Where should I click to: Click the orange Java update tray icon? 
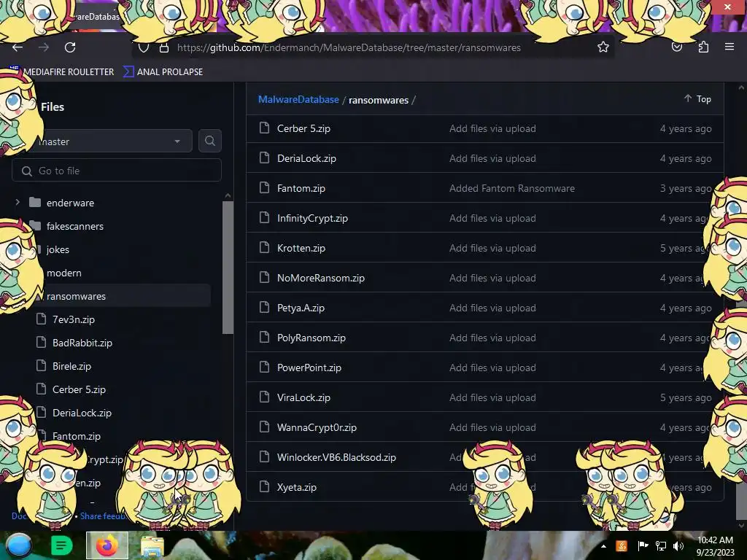[x=622, y=546]
